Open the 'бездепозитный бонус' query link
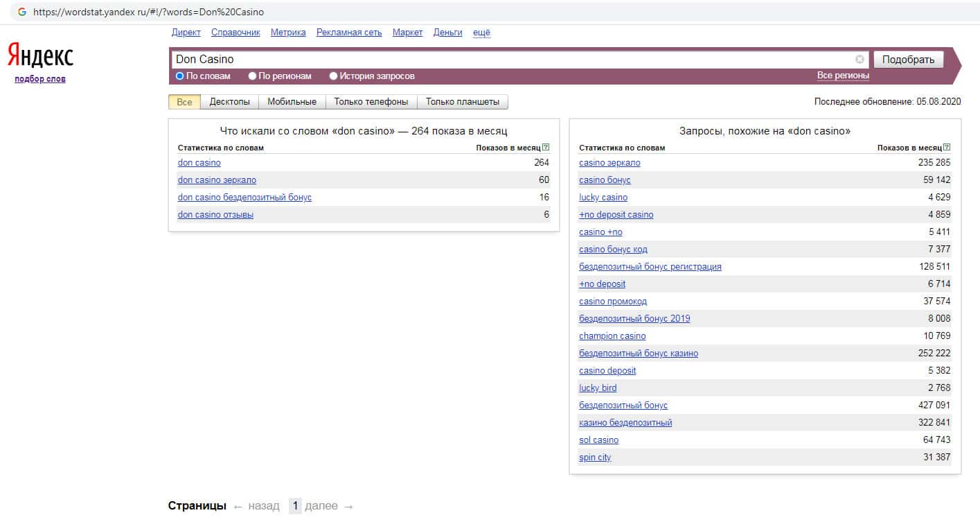This screenshot has height=531, width=980. pyautogui.click(x=623, y=406)
